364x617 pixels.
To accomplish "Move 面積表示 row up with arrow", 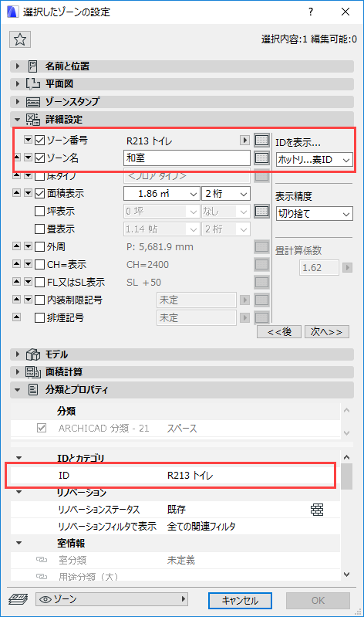I will [16, 193].
